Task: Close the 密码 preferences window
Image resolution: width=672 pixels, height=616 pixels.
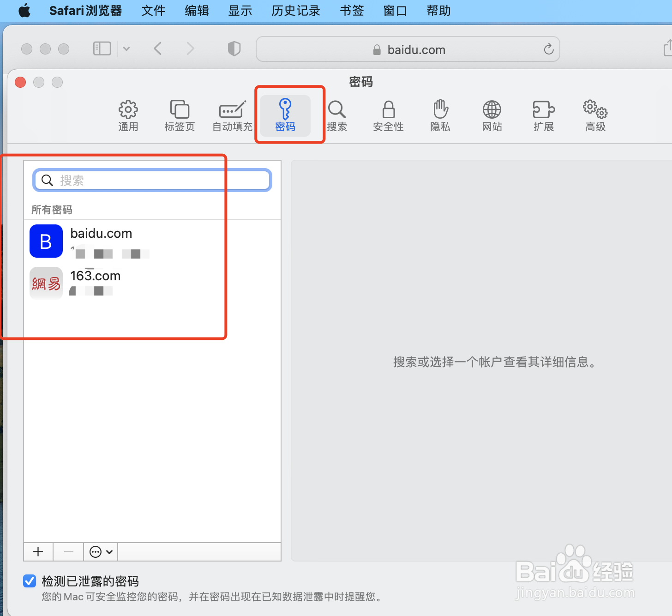Action: coord(20,82)
